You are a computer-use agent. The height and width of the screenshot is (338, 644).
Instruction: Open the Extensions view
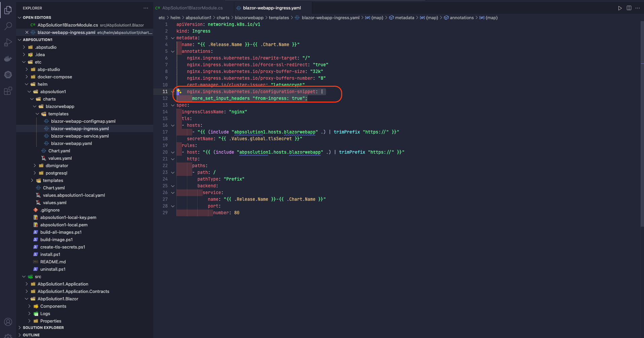(x=8, y=91)
